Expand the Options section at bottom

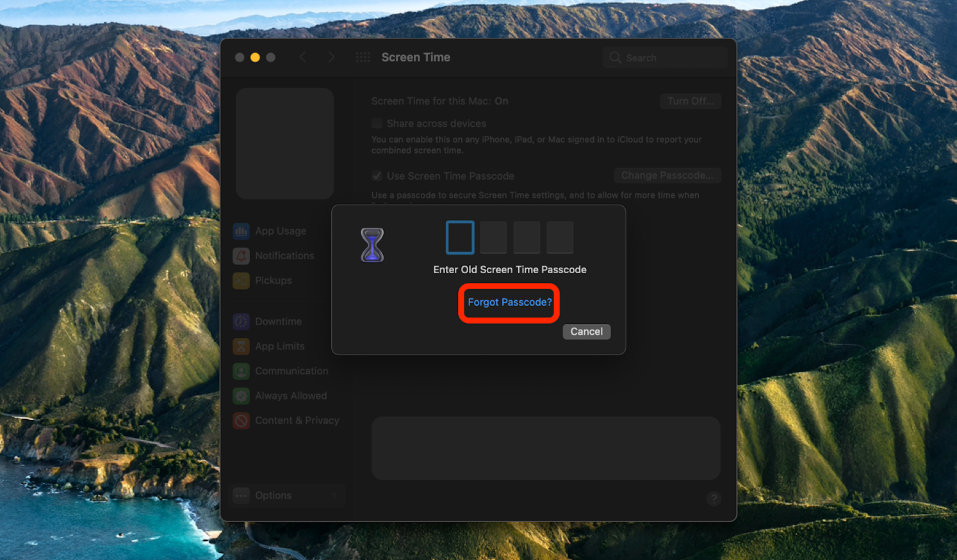(x=274, y=495)
